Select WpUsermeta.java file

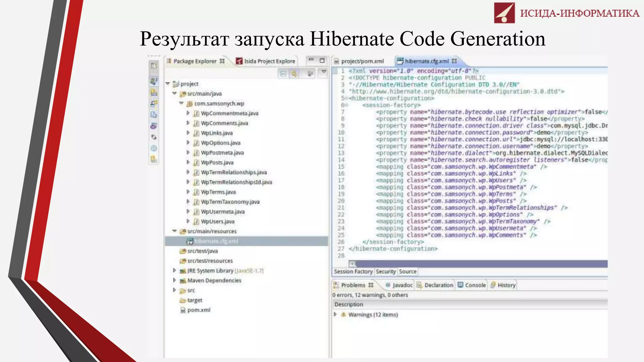[223, 211]
